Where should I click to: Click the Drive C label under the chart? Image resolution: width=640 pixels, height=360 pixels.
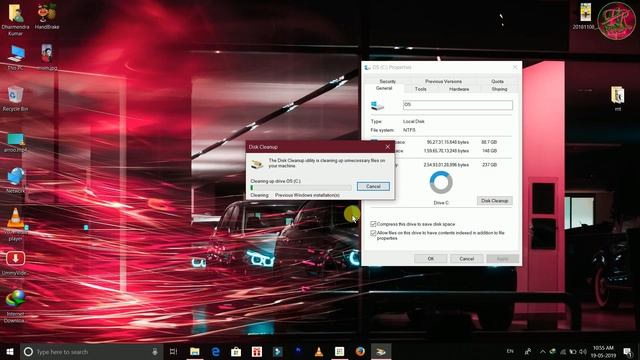pos(441,203)
